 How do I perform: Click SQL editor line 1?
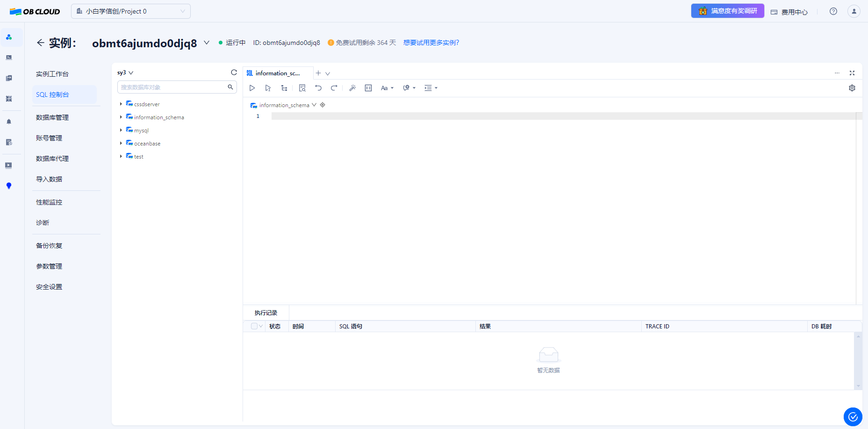(x=563, y=116)
